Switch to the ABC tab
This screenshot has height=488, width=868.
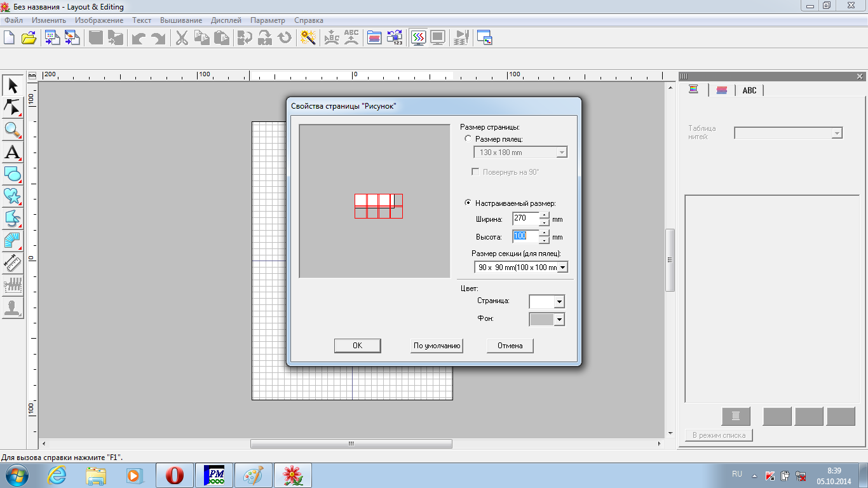pos(750,91)
